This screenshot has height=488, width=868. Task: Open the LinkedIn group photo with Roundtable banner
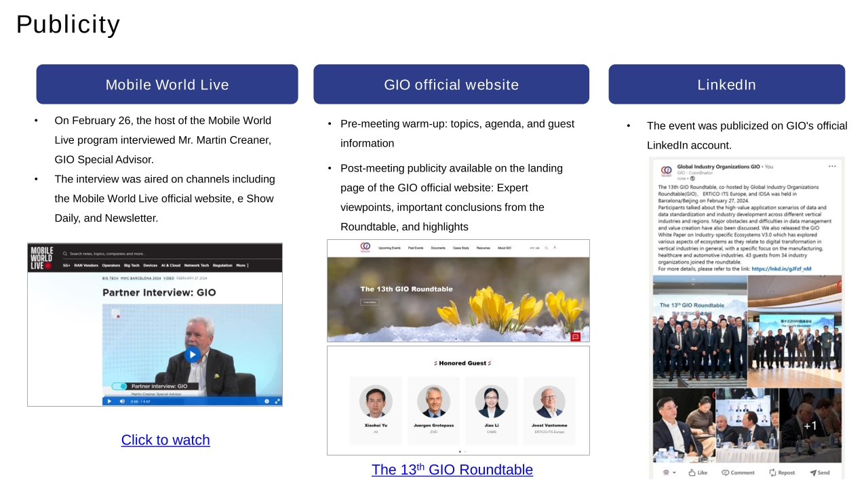point(699,331)
